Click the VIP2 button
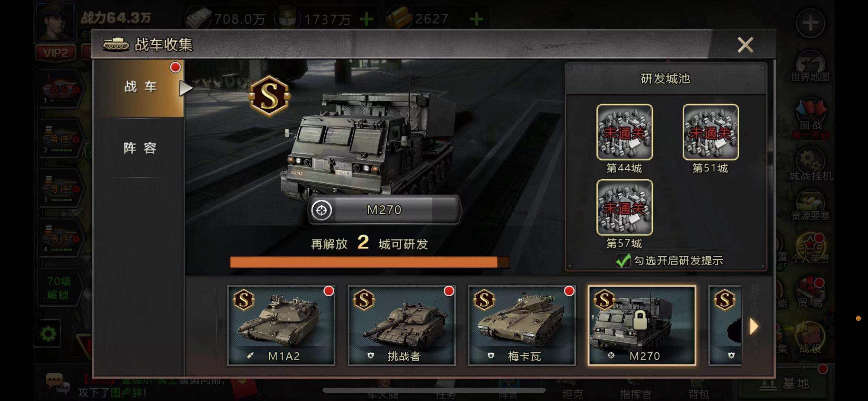This screenshot has width=868, height=401. click(56, 53)
